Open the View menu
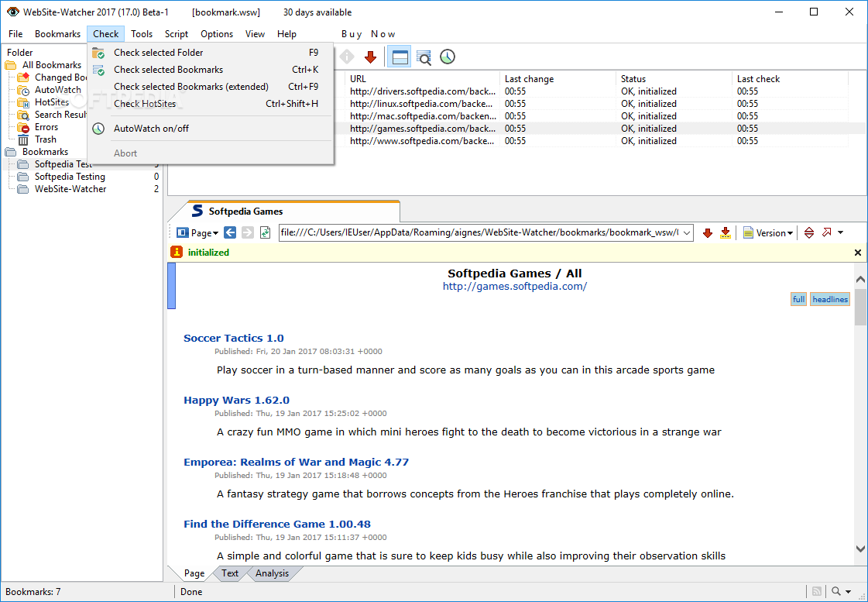Viewport: 868px width, 602px height. [x=256, y=34]
